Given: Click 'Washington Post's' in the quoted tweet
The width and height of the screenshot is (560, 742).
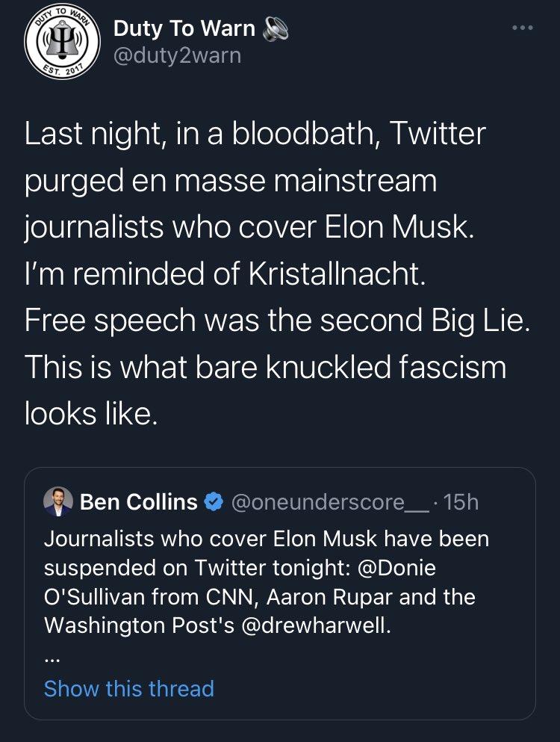Looking at the screenshot, I should pos(139,625).
